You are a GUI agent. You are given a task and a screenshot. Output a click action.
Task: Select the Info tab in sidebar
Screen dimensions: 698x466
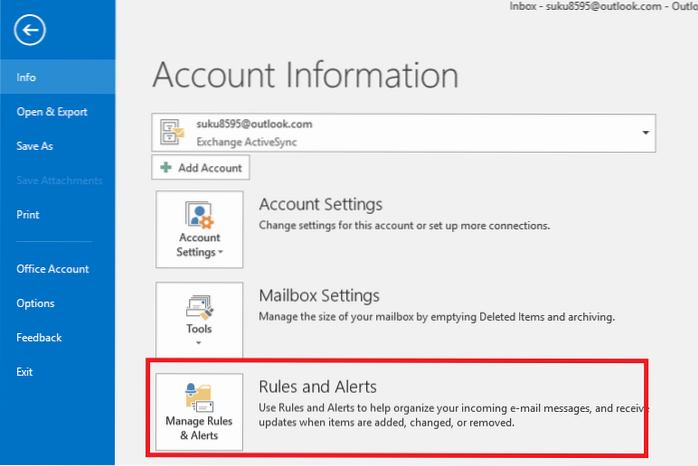click(27, 76)
